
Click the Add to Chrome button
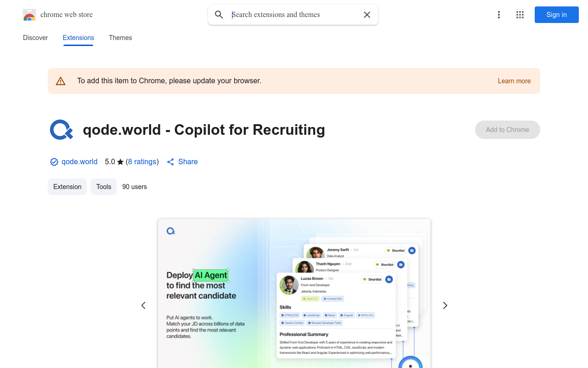click(x=508, y=130)
